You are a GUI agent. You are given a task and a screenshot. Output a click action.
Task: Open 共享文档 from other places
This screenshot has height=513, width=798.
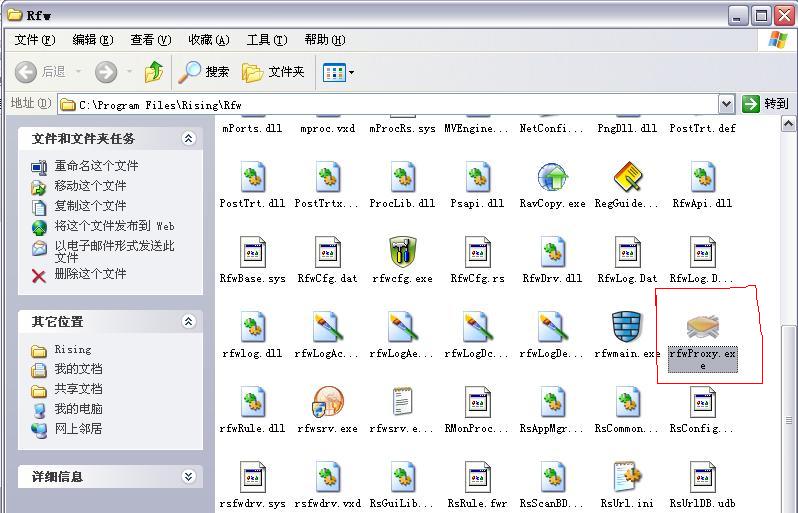pos(78,389)
